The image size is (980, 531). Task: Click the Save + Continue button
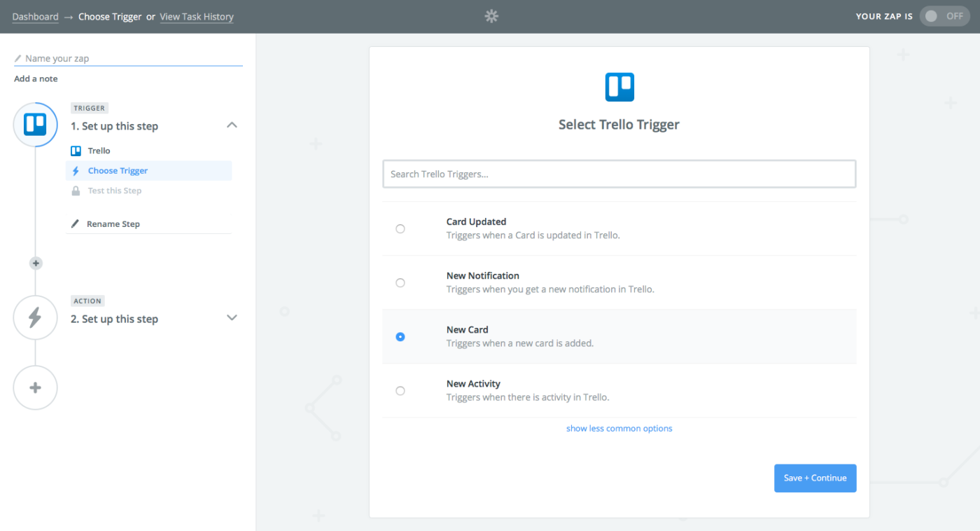coord(815,478)
